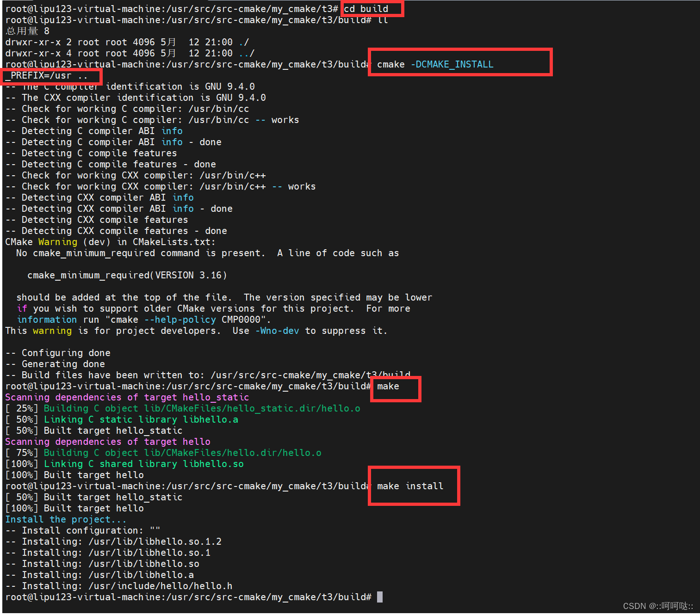Click the 'Install the project...' line
The image size is (700, 615).
[66, 519]
